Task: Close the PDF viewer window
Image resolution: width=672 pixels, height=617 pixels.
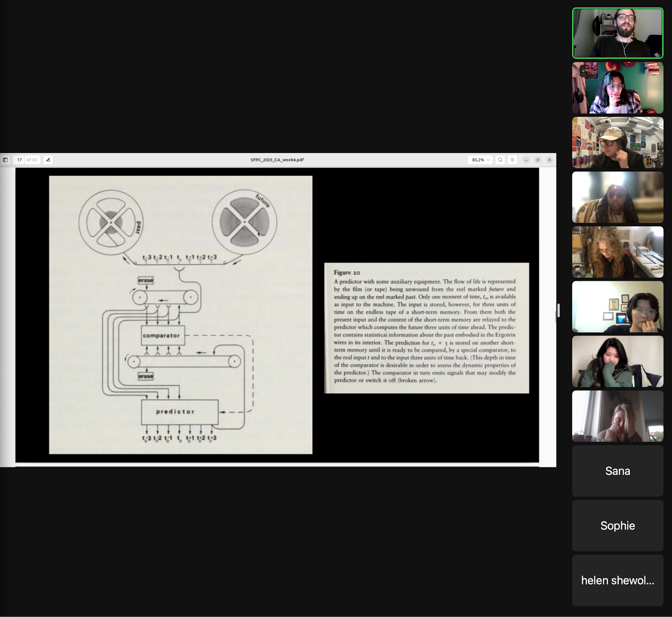Action: point(549,160)
